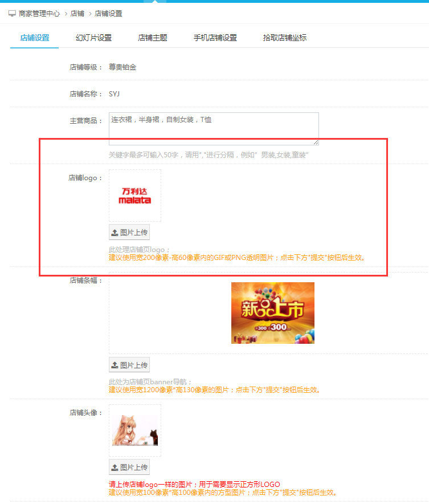Click the monitor icon in the breadcrumb
429x504 pixels.
pos(12,13)
